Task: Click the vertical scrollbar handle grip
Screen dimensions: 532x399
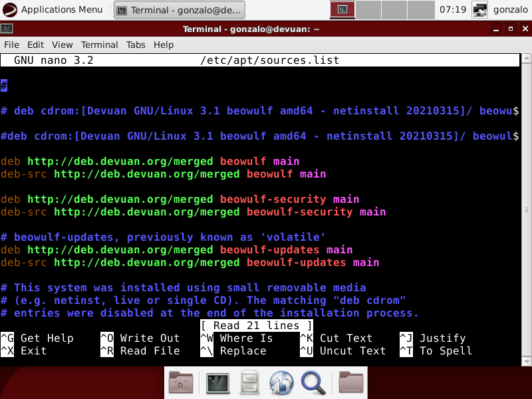Action: click(x=527, y=209)
